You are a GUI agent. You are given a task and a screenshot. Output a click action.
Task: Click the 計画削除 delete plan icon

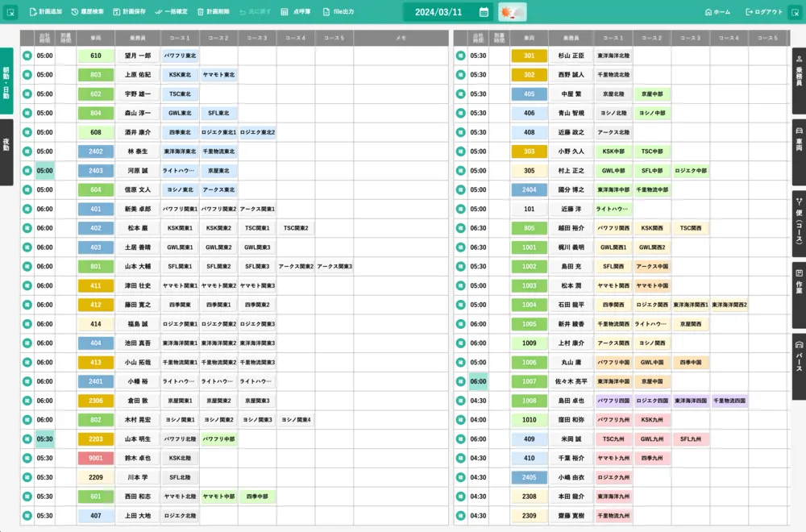201,12
